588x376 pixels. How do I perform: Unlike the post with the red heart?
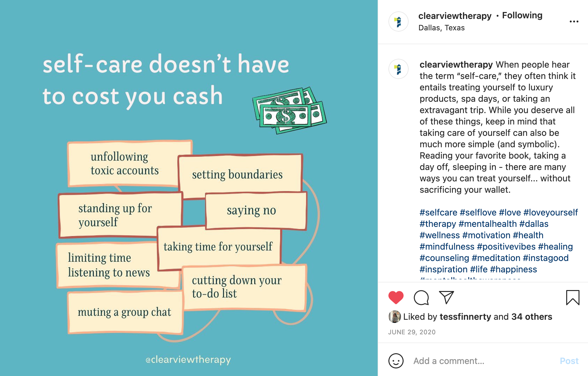pos(396,297)
